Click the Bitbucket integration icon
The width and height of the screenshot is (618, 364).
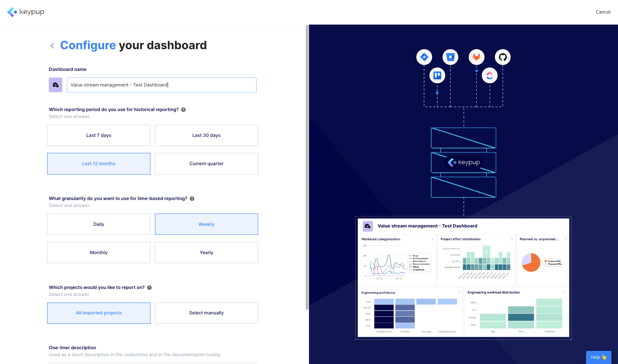[x=450, y=57]
